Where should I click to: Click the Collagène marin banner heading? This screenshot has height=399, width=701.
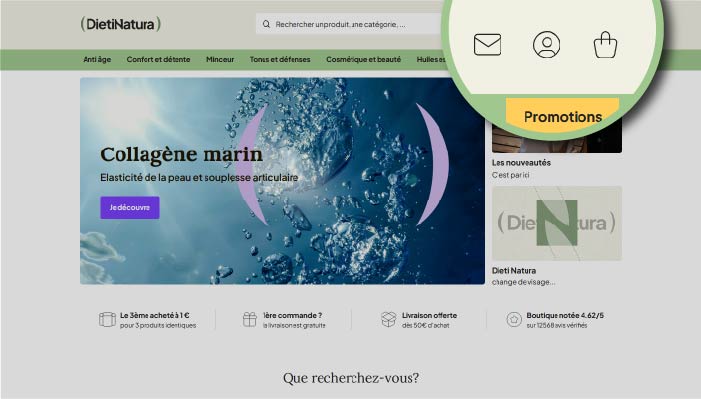pos(181,155)
